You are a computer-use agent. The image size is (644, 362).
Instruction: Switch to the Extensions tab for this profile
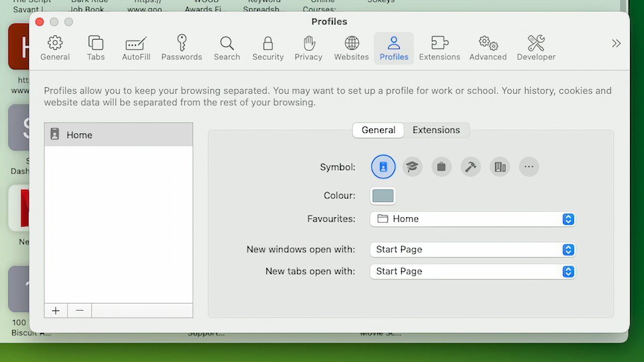tap(436, 130)
